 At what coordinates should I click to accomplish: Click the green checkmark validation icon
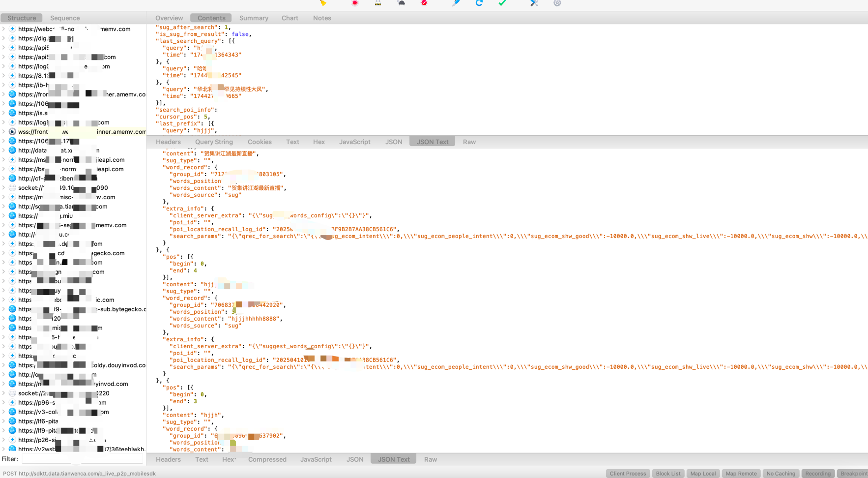pos(501,3)
